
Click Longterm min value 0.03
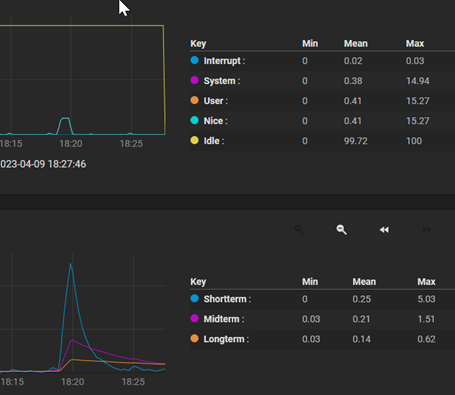(x=311, y=339)
